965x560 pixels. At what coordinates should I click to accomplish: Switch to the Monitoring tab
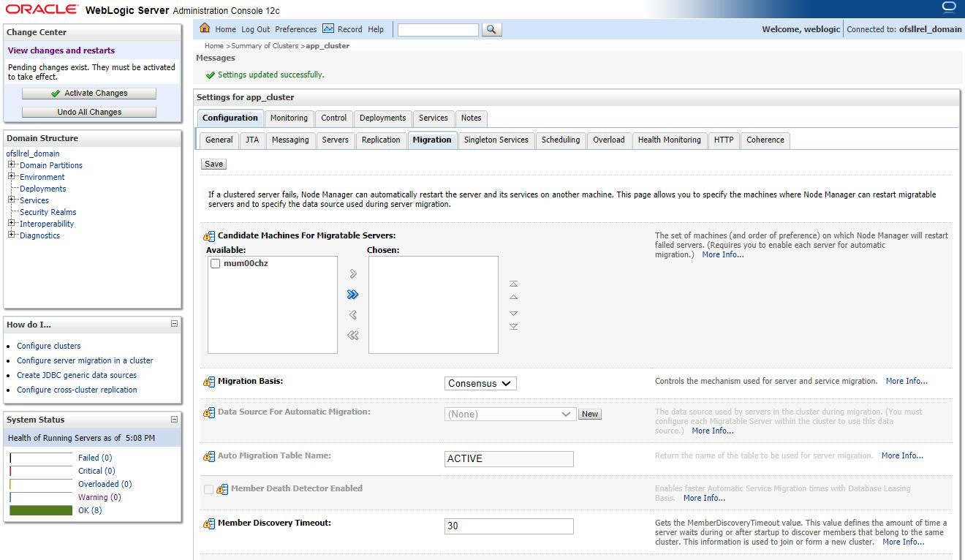coord(289,118)
